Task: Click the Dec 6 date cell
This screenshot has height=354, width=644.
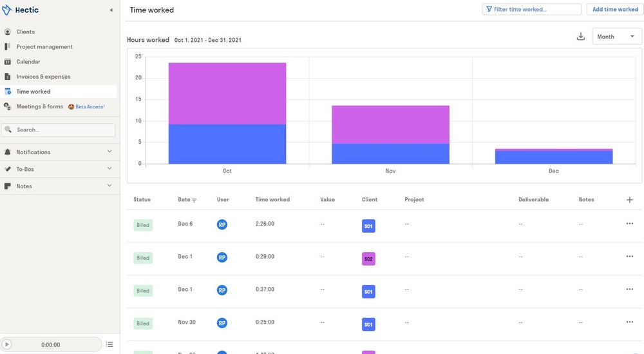Action: [185, 224]
